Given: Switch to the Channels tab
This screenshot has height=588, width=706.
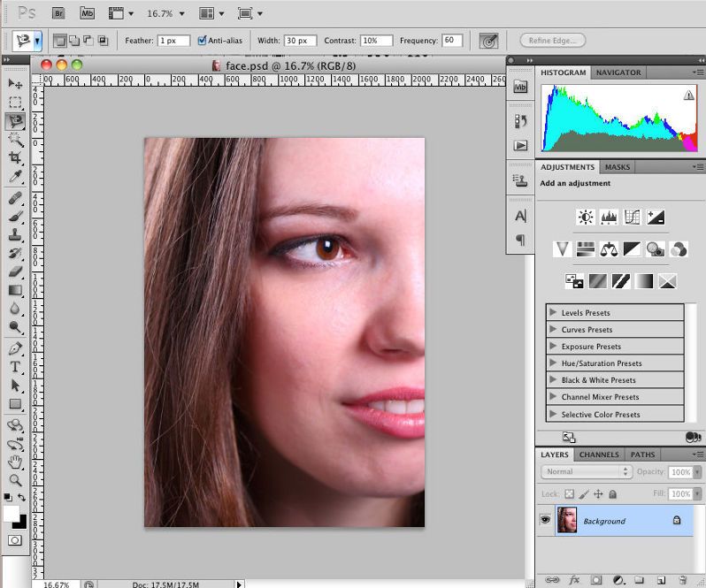Looking at the screenshot, I should pos(599,454).
